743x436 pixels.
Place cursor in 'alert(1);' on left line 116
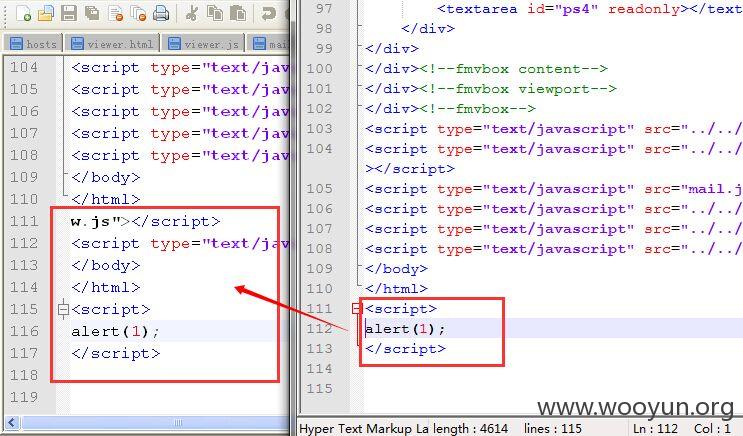coord(115,331)
